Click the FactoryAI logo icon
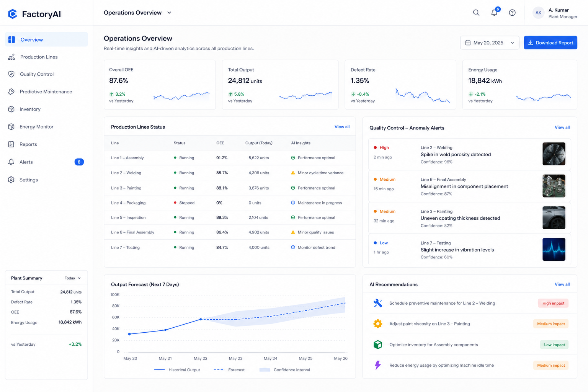 [13, 14]
